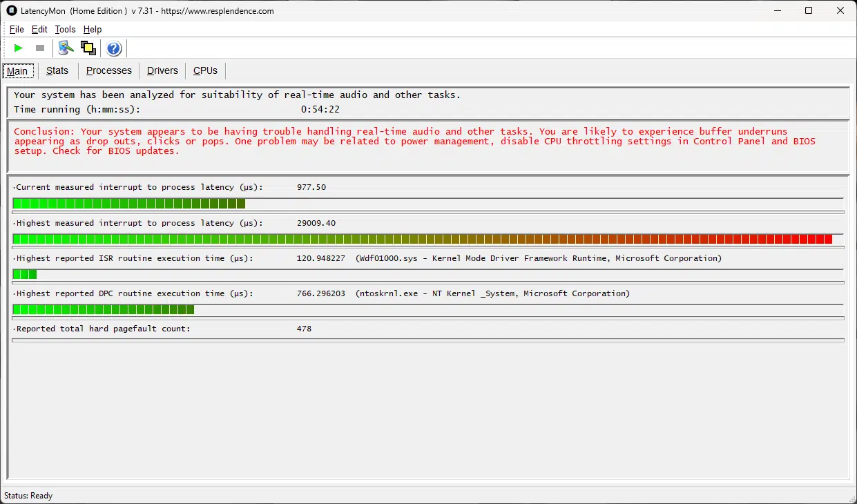857x504 pixels.
Task: Click the 'Reported total hard pagefault count' label
Action: [x=102, y=329]
